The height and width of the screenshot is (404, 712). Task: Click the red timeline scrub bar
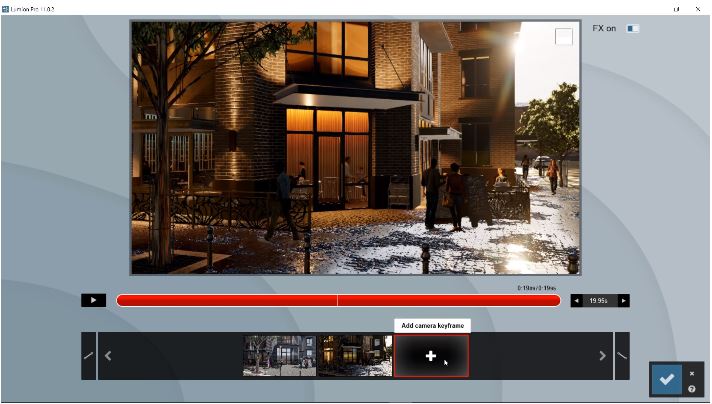[x=230, y=300]
